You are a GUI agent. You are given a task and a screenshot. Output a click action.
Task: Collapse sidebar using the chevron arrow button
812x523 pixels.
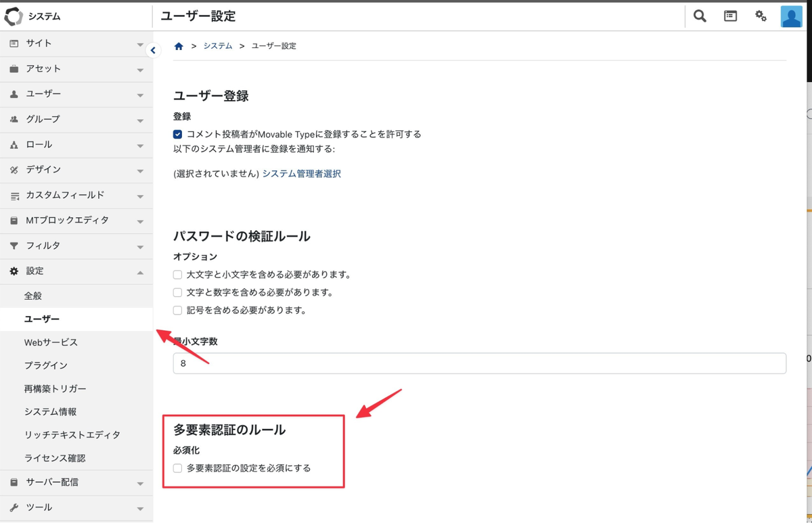[x=153, y=50]
